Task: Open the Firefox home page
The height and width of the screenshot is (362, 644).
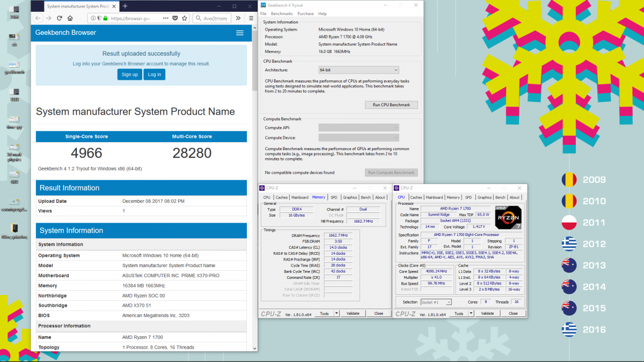Action: coord(70,18)
